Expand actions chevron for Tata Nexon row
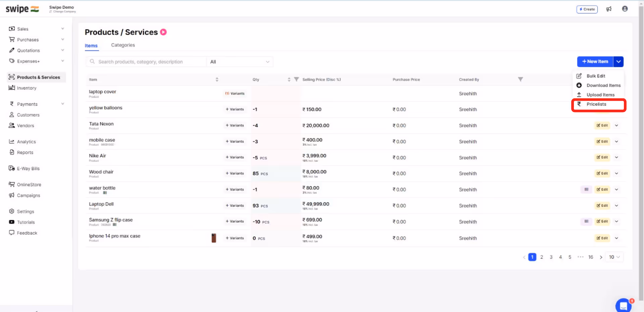Image resolution: width=644 pixels, height=312 pixels. click(x=616, y=125)
